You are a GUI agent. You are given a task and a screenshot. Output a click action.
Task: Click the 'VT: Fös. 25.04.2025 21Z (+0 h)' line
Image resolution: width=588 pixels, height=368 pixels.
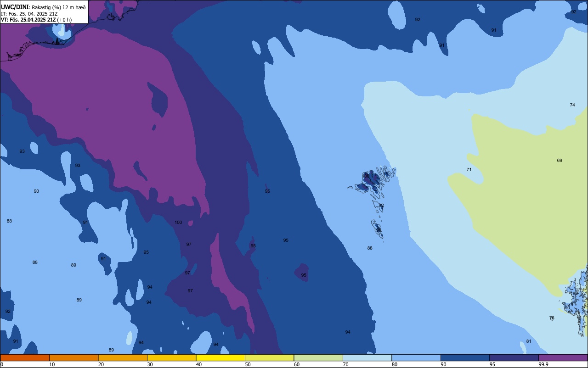[36, 20]
